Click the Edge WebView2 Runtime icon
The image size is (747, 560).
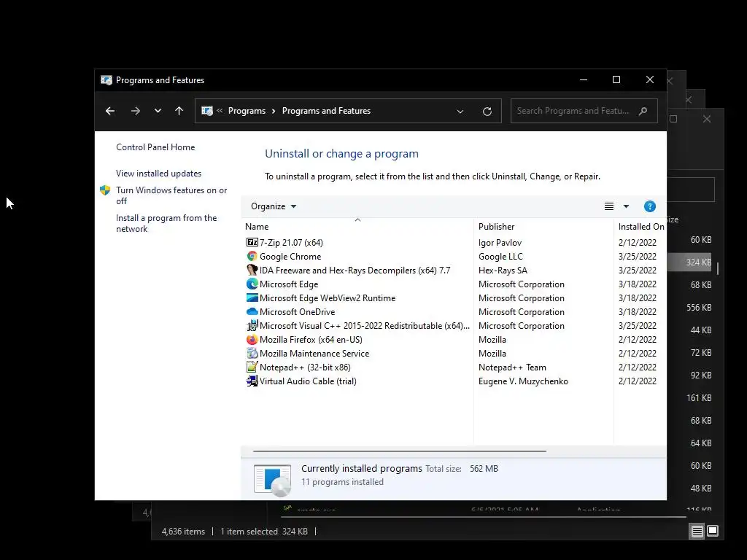(252, 297)
